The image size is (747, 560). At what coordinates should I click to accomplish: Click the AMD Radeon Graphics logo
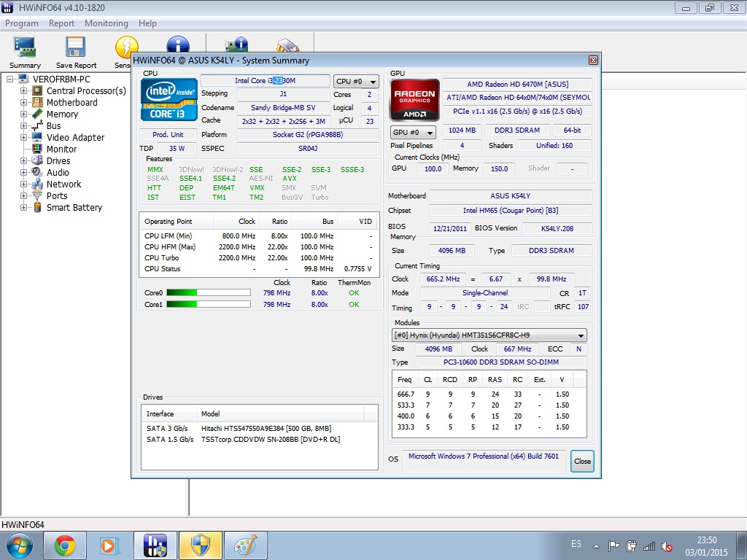415,100
